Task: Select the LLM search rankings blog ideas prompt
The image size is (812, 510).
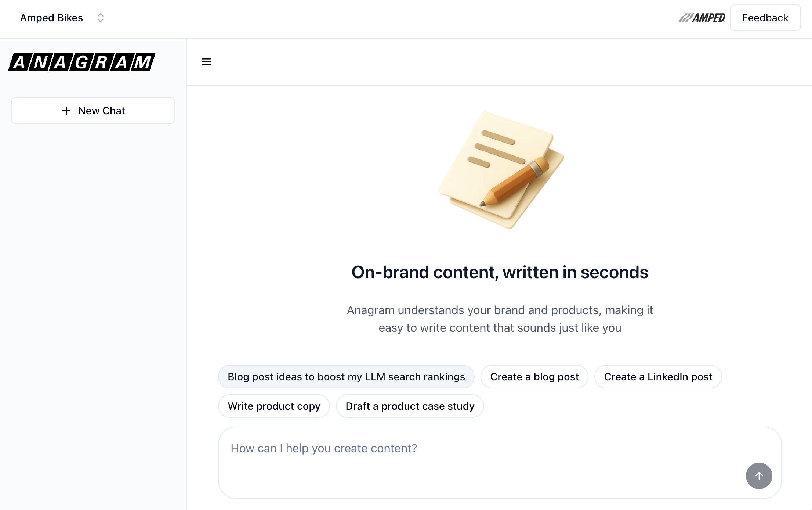Action: (x=346, y=377)
